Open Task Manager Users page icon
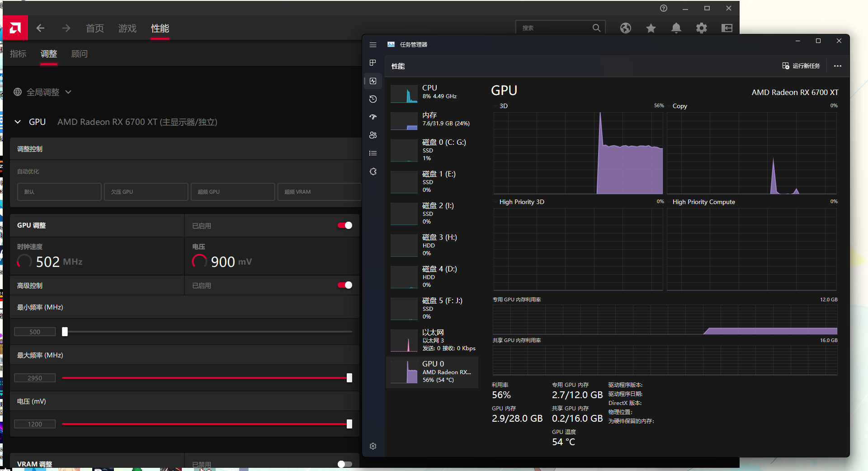This screenshot has height=471, width=868. pyautogui.click(x=373, y=135)
